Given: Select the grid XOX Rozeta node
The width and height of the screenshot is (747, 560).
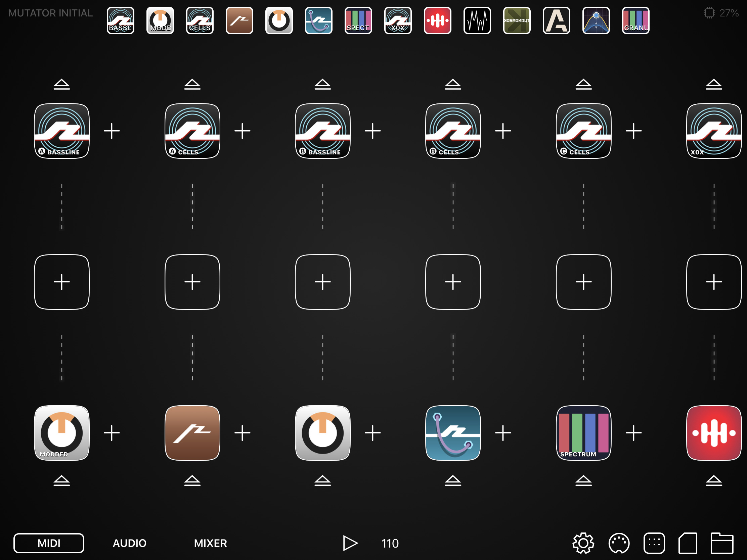Looking at the screenshot, I should 714,131.
